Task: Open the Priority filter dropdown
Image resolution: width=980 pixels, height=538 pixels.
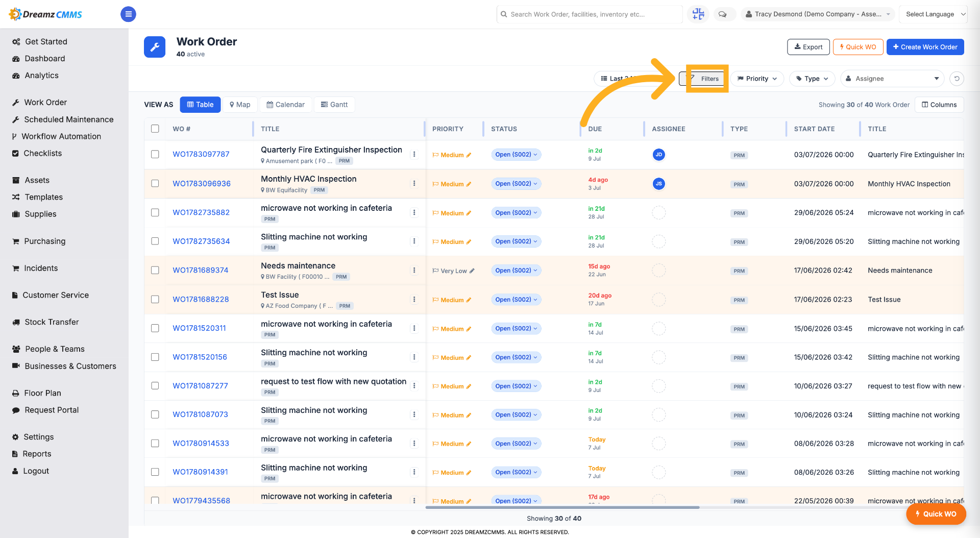Action: 757,79
